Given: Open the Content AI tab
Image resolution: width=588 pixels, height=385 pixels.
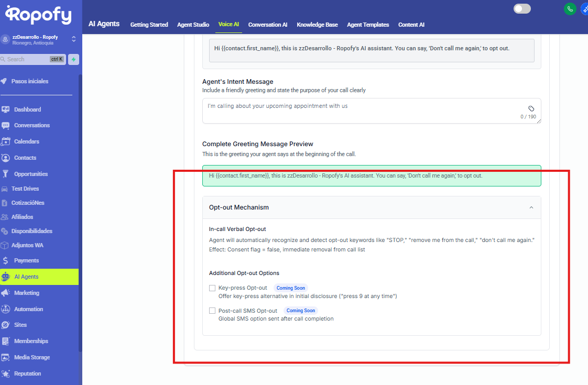Looking at the screenshot, I should (411, 25).
